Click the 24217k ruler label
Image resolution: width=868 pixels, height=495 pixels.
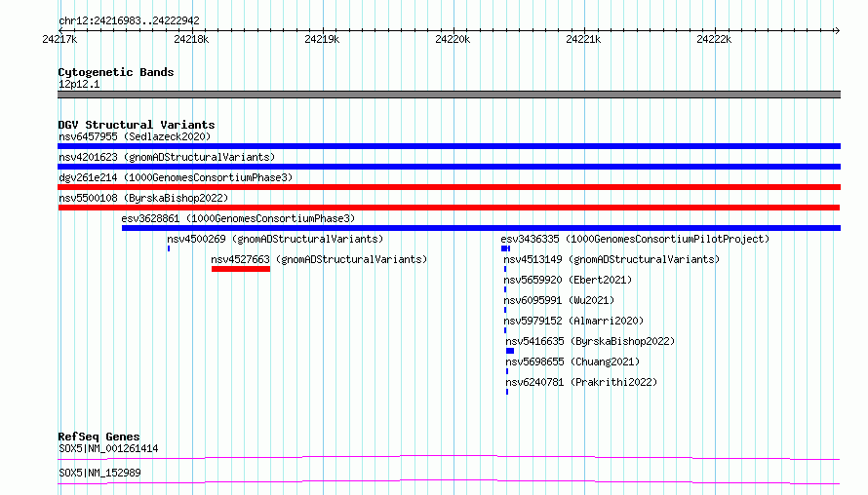59,39
